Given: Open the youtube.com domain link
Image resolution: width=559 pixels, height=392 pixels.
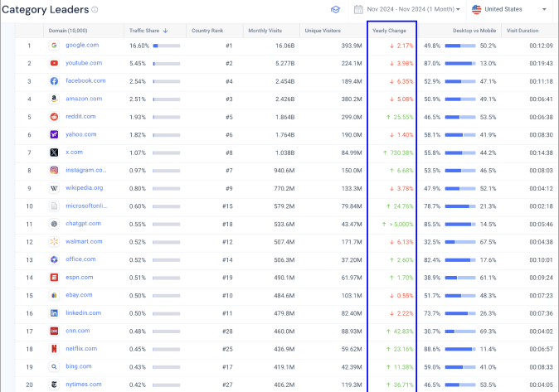Looking at the screenshot, I should coord(84,63).
